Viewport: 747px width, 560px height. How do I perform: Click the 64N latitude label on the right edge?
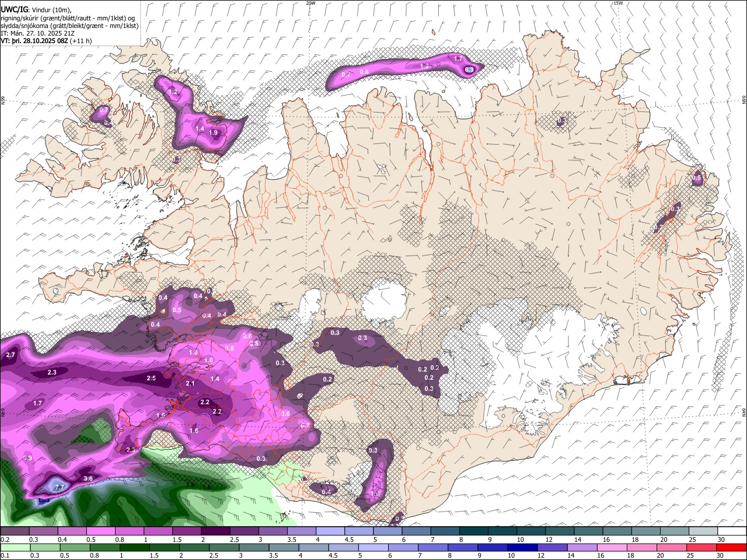coord(744,412)
